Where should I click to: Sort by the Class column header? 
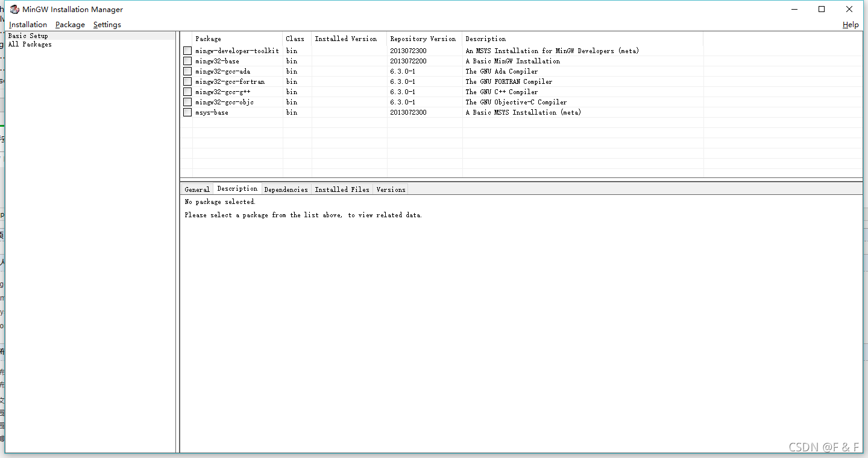(x=297, y=39)
